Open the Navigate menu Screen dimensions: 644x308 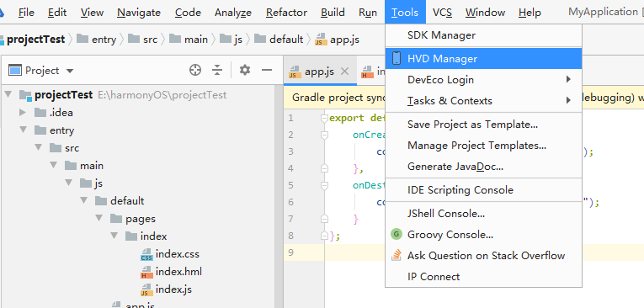pos(139,13)
